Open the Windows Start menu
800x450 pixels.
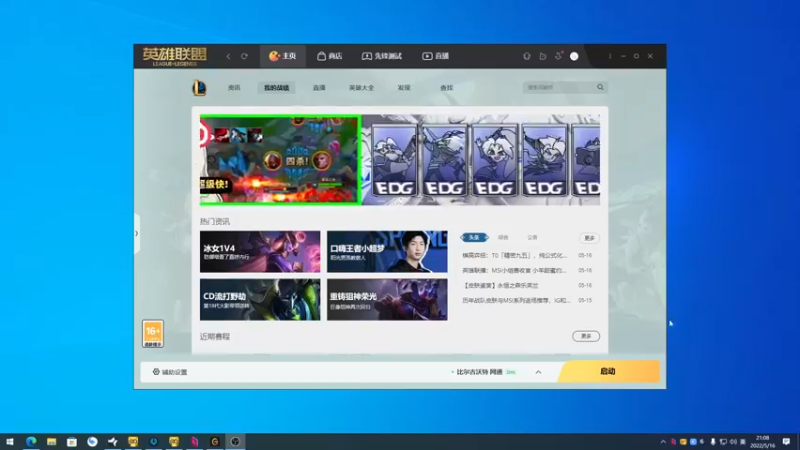[10, 441]
